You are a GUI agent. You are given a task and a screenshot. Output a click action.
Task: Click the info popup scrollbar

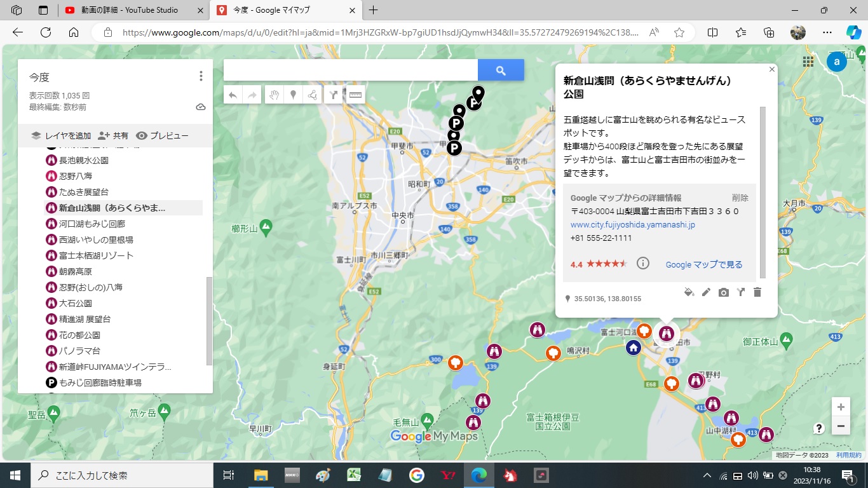tap(763, 193)
